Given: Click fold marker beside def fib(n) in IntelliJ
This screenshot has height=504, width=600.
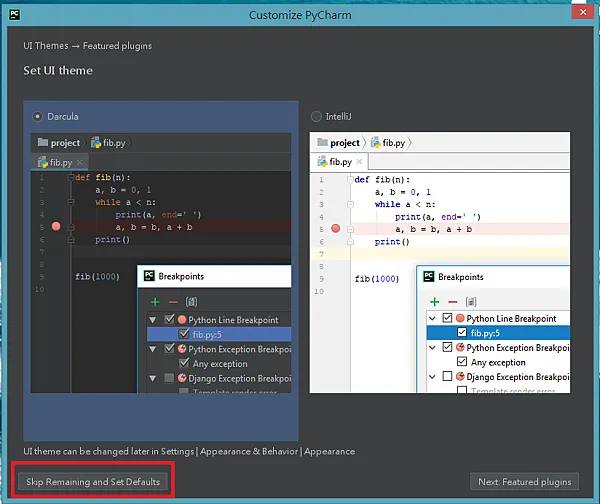Looking at the screenshot, I should click(350, 179).
